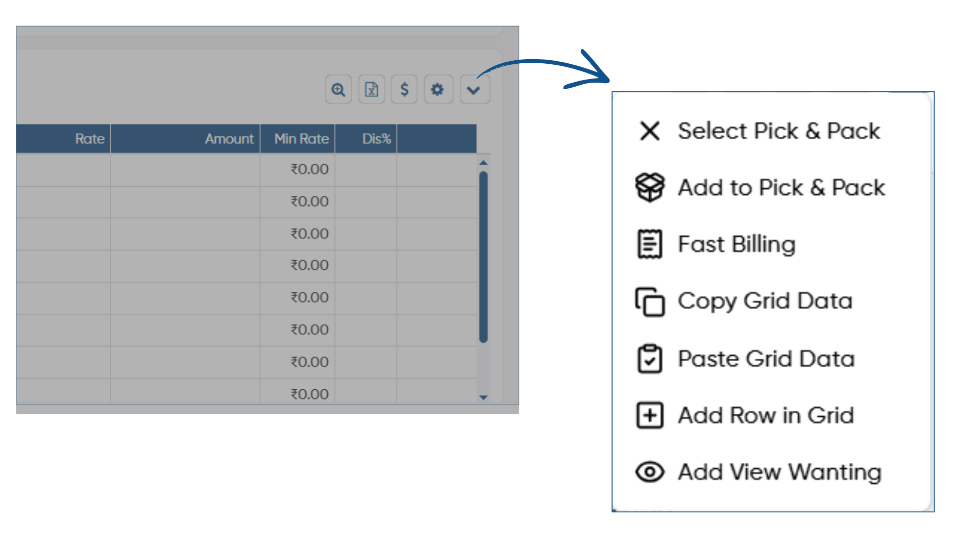Select Copy Grid Data option
980x551 pixels.
(x=765, y=302)
